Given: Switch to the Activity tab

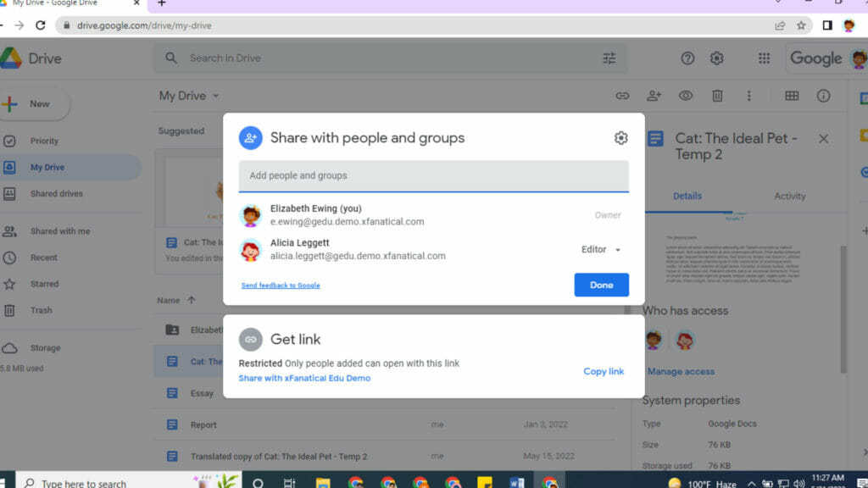Looking at the screenshot, I should point(789,196).
